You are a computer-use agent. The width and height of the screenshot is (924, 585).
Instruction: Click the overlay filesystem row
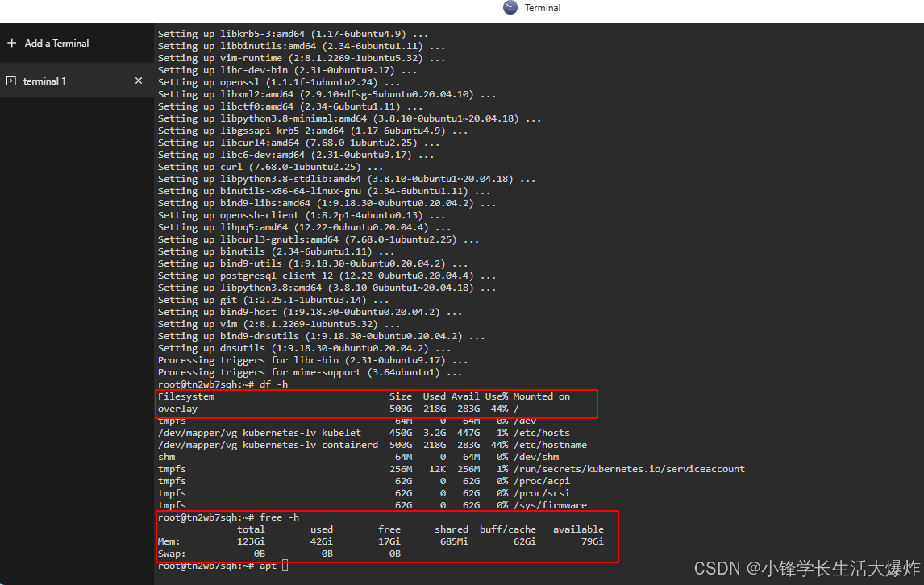tap(177, 408)
